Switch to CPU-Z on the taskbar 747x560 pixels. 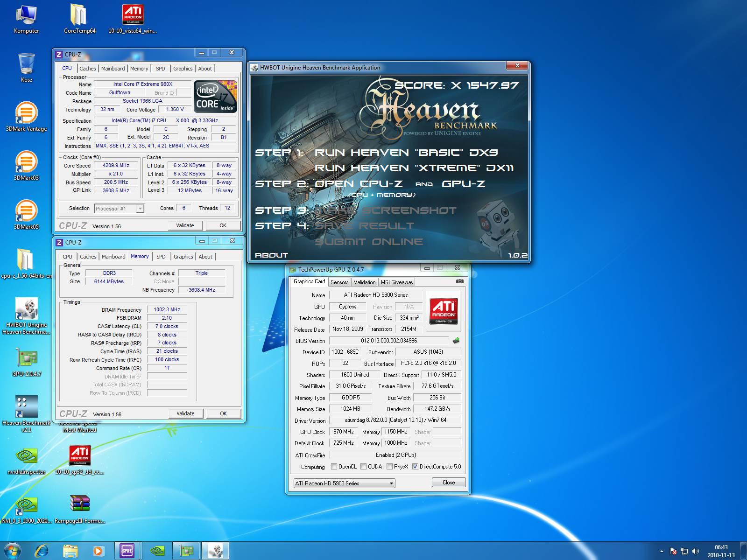pyautogui.click(x=127, y=551)
